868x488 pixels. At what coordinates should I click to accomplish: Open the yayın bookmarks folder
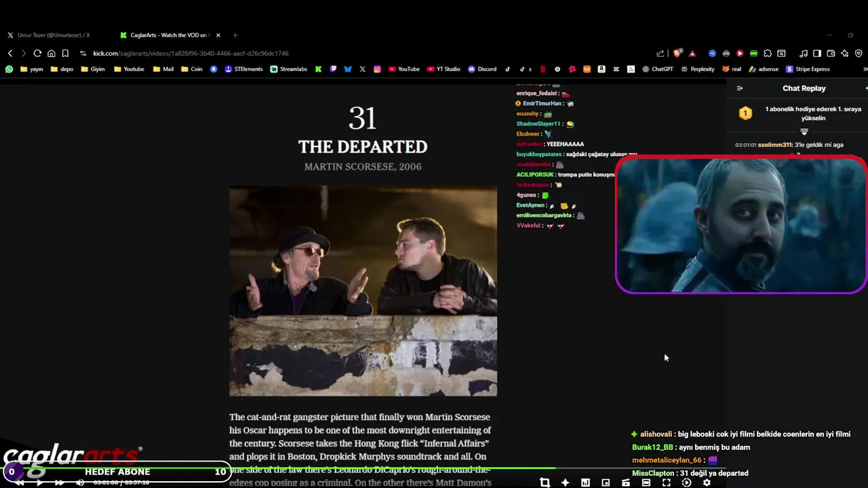pos(32,69)
